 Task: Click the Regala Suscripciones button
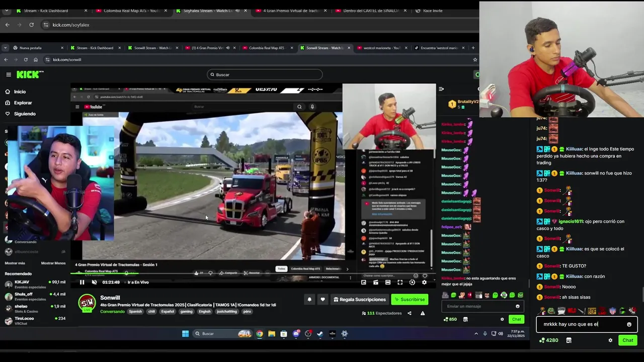click(360, 299)
